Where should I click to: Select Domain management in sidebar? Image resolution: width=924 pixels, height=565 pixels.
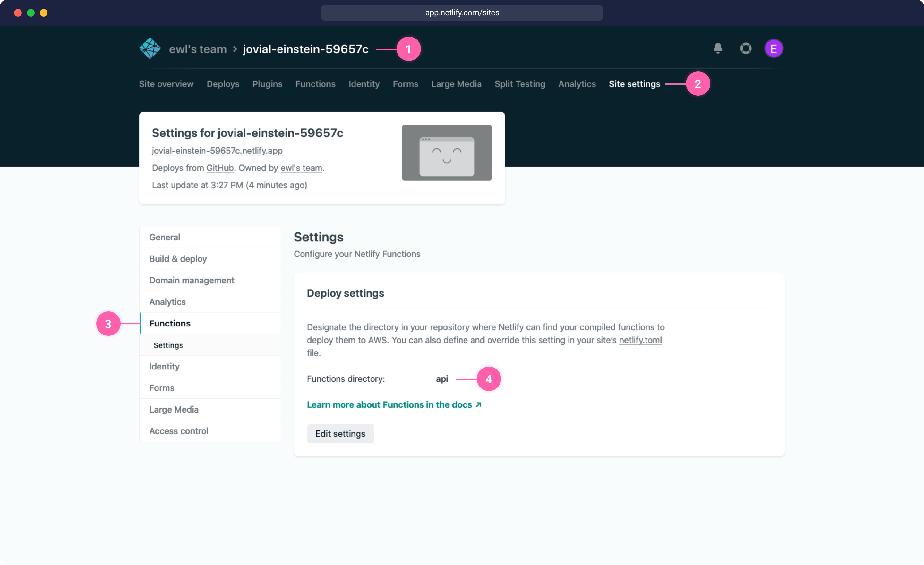point(210,280)
